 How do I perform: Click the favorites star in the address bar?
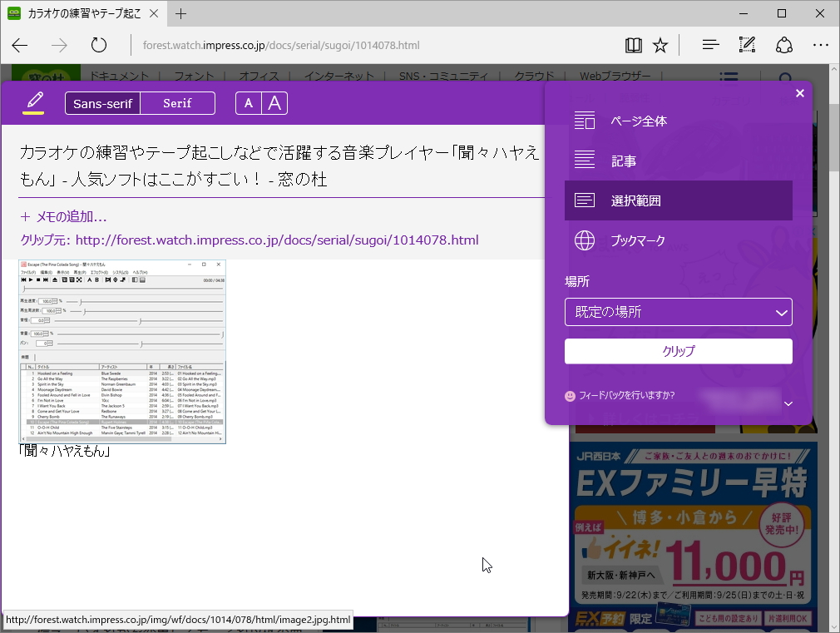click(x=660, y=45)
